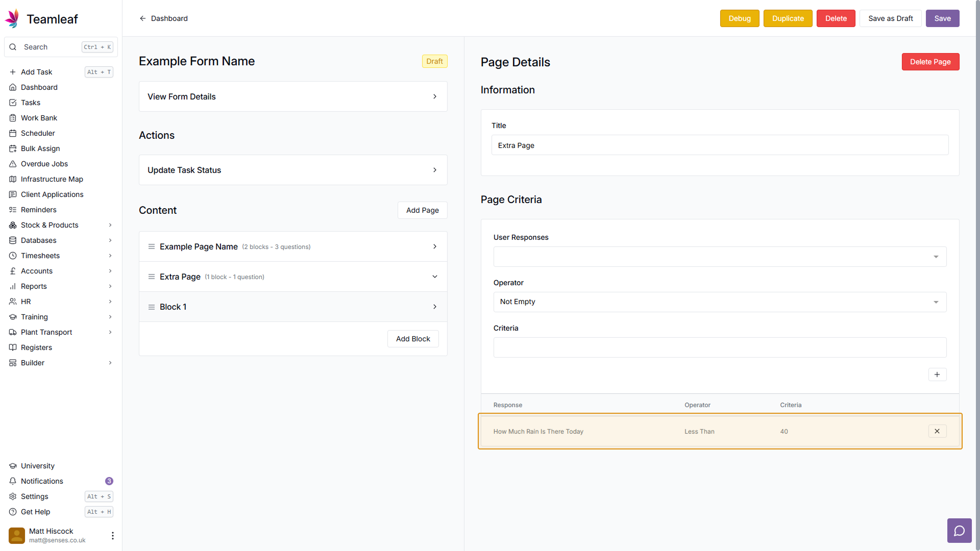Click the back arrow to Dashboard
This screenshot has width=980, height=551.
143,18
